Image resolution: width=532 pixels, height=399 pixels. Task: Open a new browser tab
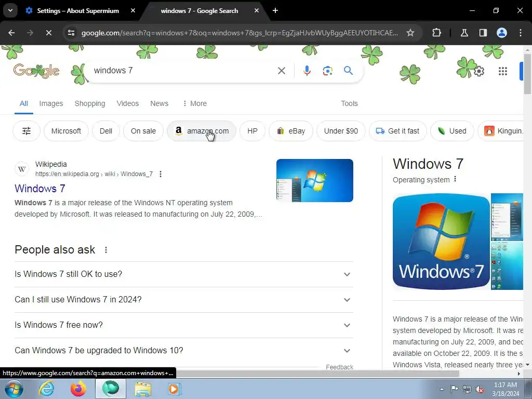pyautogui.click(x=275, y=10)
